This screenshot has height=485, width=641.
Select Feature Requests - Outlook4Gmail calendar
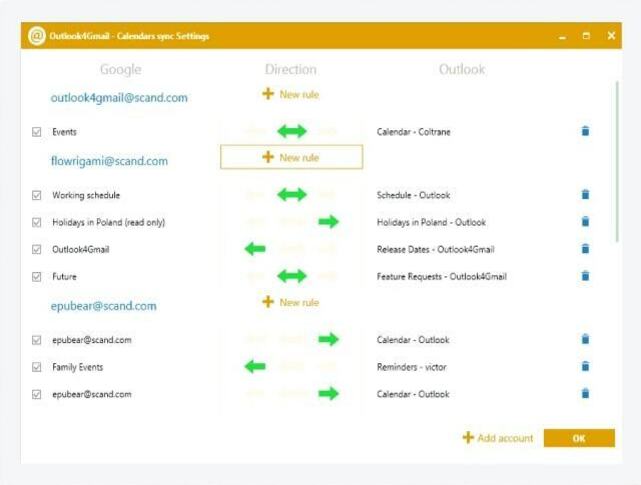pyautogui.click(x=442, y=277)
